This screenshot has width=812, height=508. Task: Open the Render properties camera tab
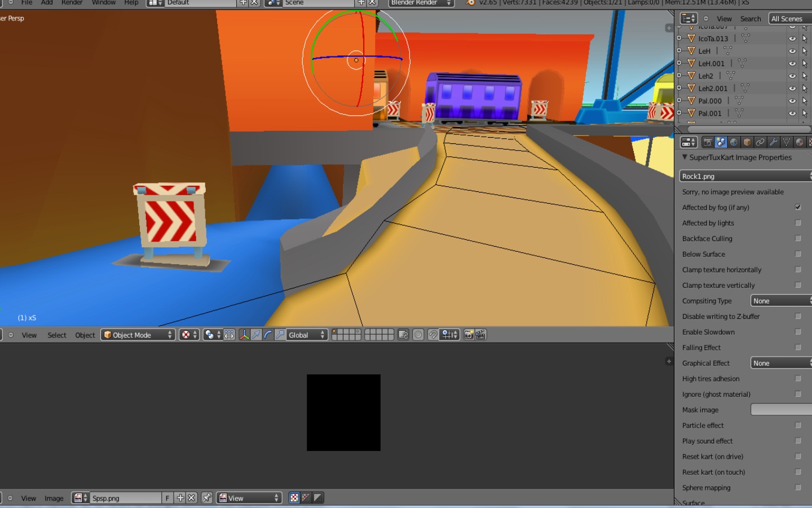[708, 142]
